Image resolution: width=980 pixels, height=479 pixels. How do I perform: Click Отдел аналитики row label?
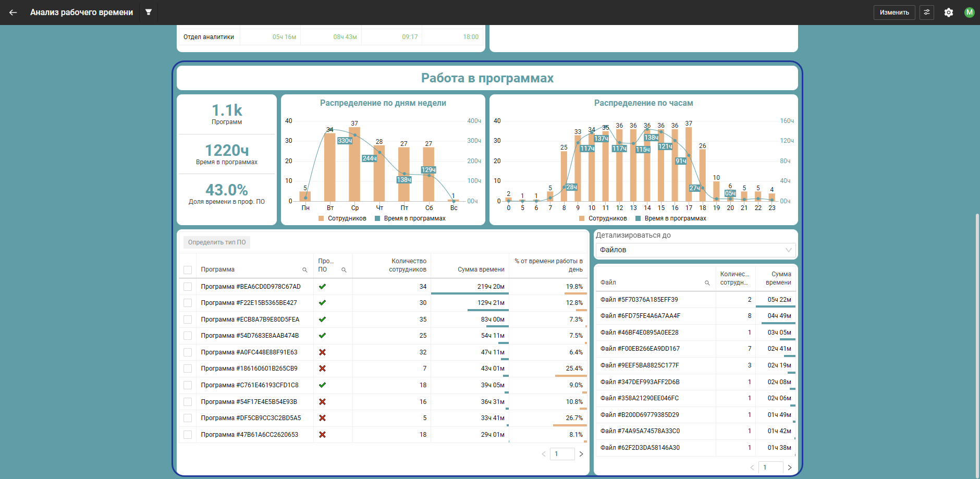(209, 37)
